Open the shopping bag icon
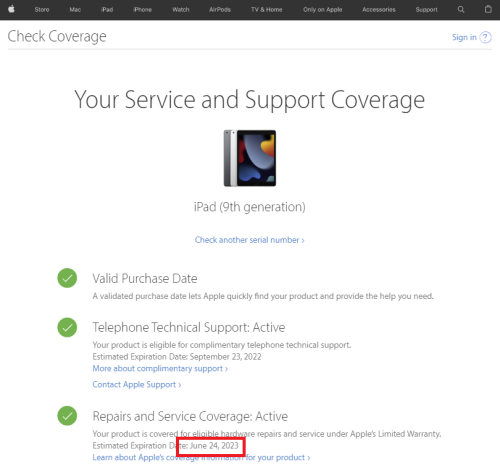500x467 pixels. point(488,9)
